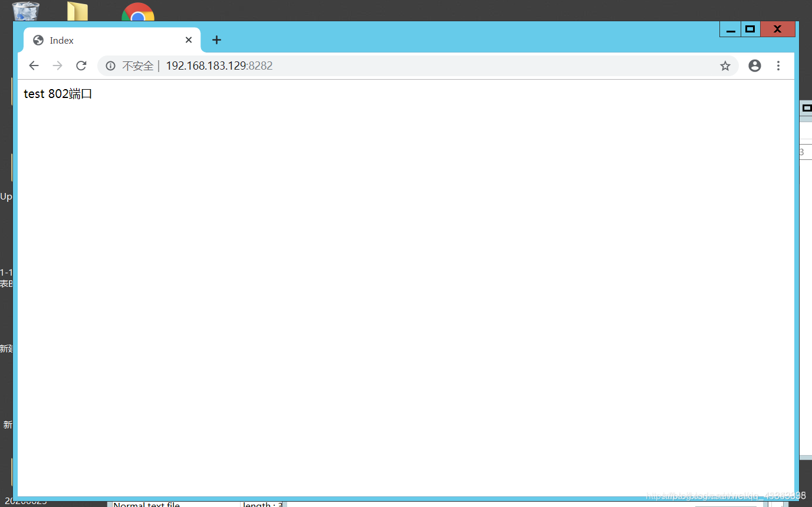Open the Chrome profile avatar menu
This screenshot has height=507, width=812.
tap(755, 66)
